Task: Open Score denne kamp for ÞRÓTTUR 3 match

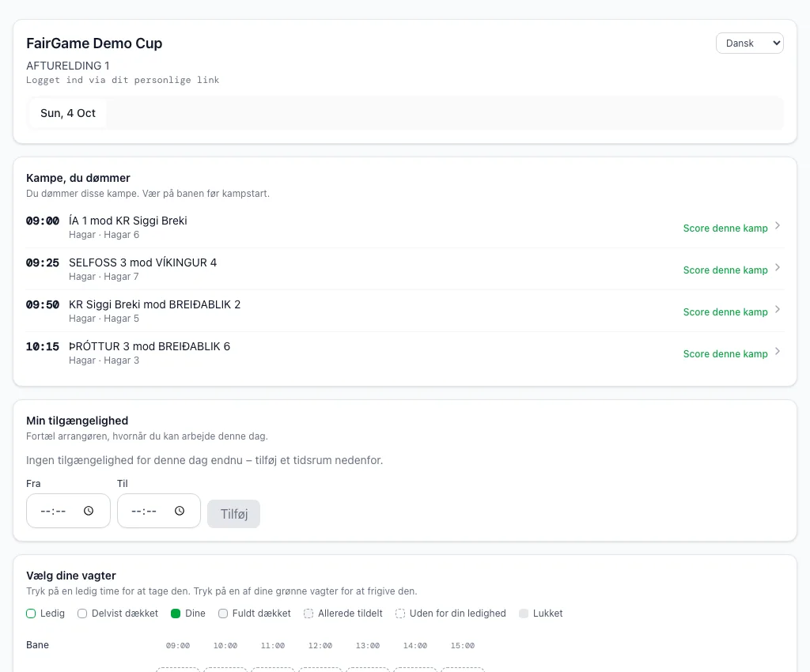Action: [725, 353]
